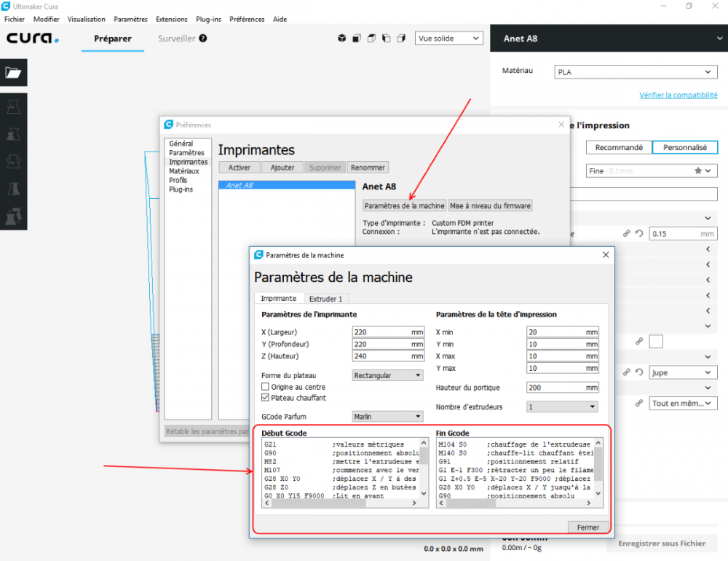728x561 pixels.
Task: Open the Fine 0.1mm profile dropdown
Action: pyautogui.click(x=652, y=170)
